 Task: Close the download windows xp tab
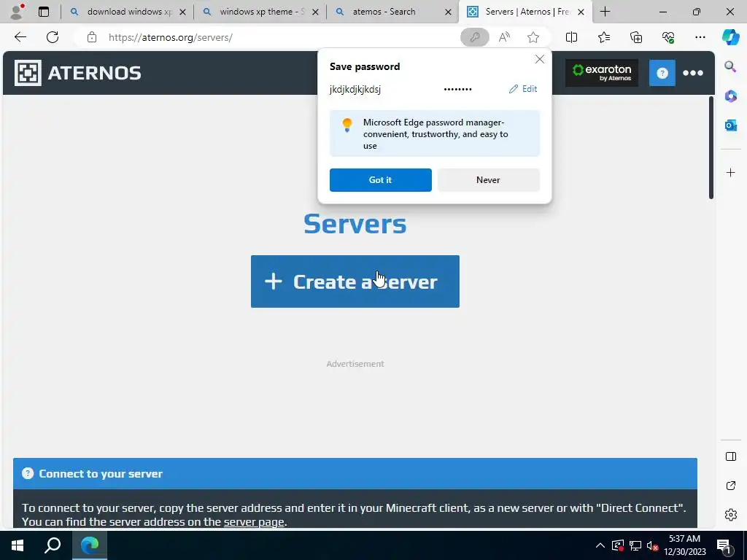pos(182,12)
